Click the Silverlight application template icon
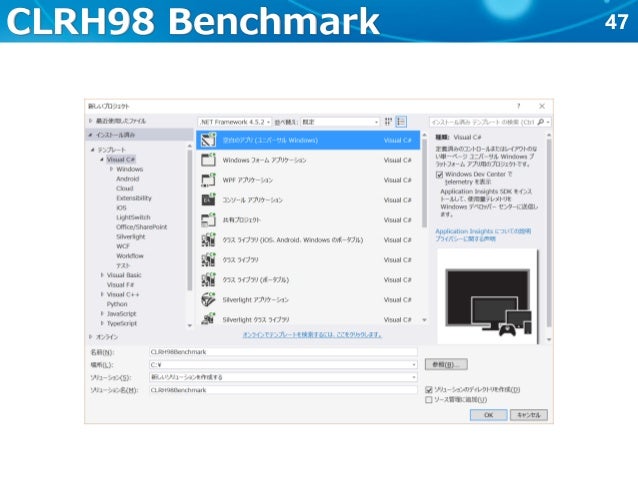Screen dimensions: 638x479 pyautogui.click(x=208, y=300)
